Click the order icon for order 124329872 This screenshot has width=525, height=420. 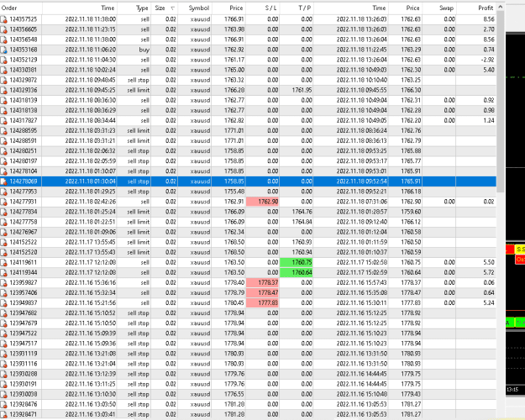click(3, 80)
